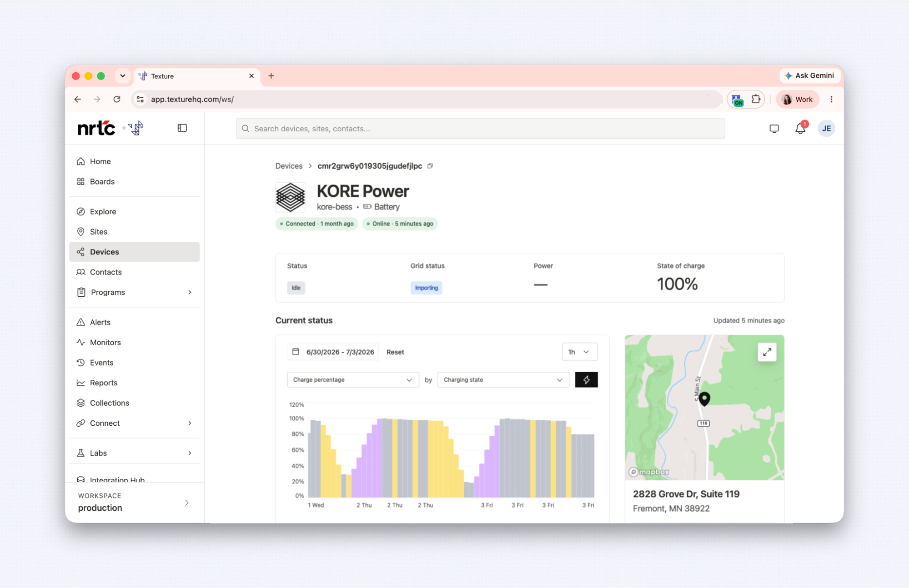This screenshot has height=588, width=909.
Task: Open the JE user avatar menu
Action: tap(826, 129)
